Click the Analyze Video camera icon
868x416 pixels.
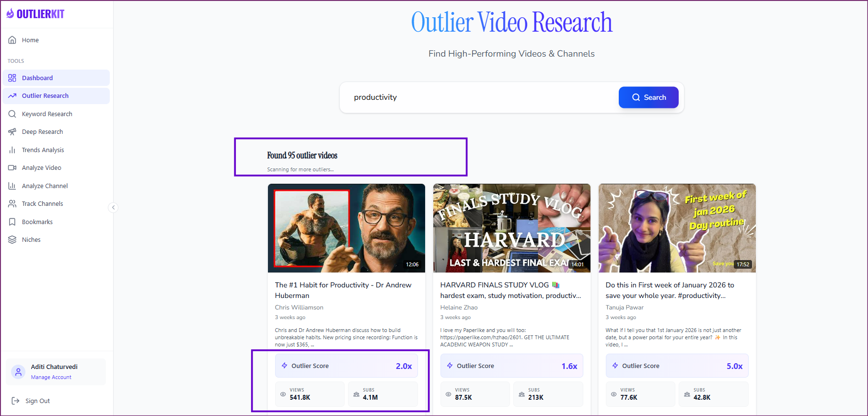coord(12,168)
